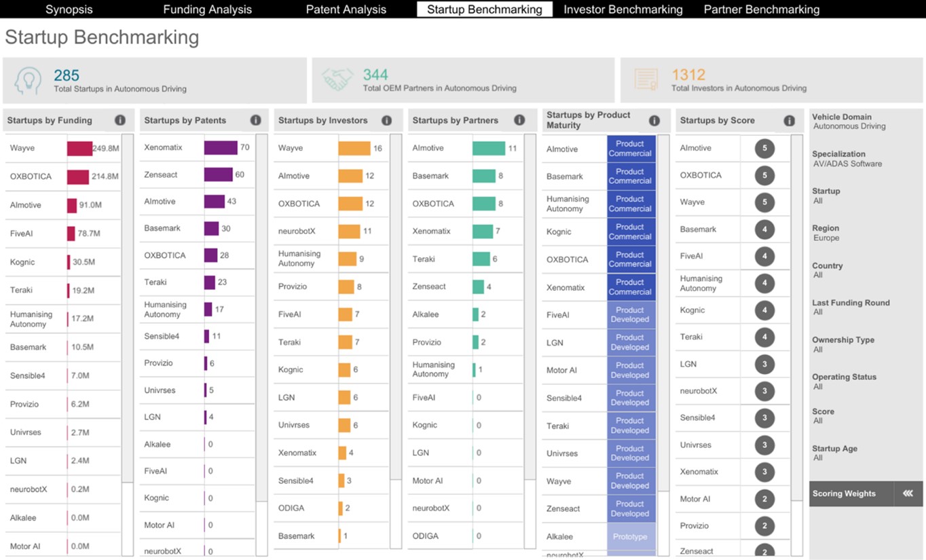Click info icon beside Startups by Funding
The image size is (926, 560).
120,120
